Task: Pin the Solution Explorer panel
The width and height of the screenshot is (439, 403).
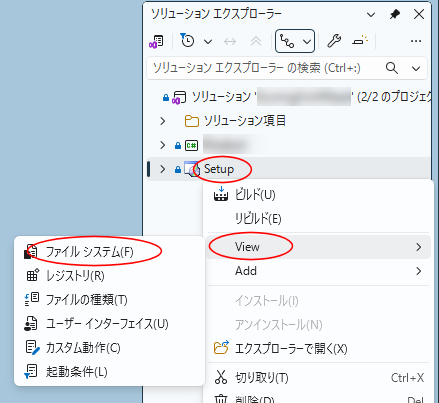Action: coord(395,14)
